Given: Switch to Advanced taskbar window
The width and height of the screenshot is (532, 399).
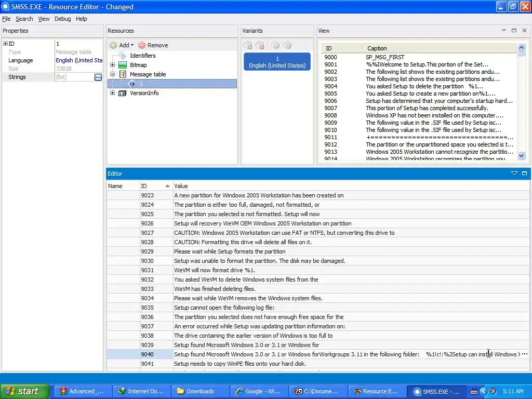Looking at the screenshot, I should tap(82, 391).
